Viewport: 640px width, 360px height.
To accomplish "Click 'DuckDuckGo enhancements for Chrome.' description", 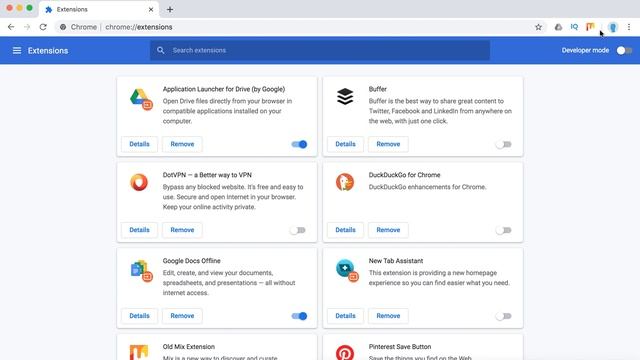I will 427,187.
